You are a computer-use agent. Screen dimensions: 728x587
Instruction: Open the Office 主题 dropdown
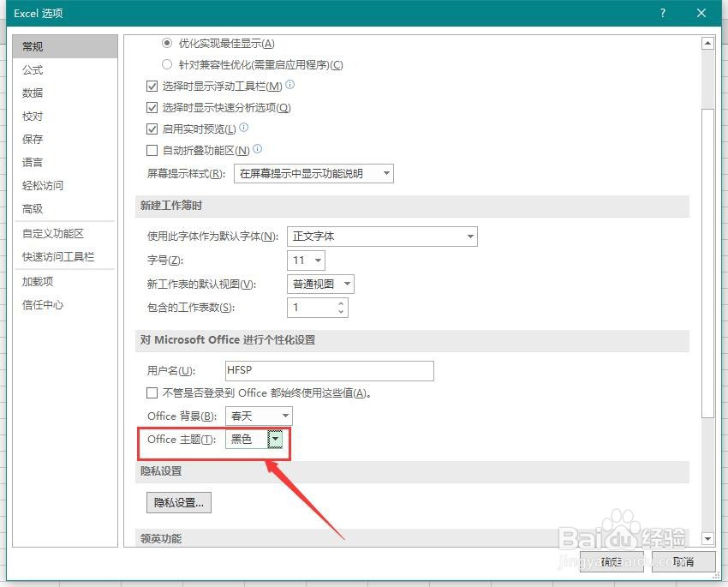click(275, 438)
